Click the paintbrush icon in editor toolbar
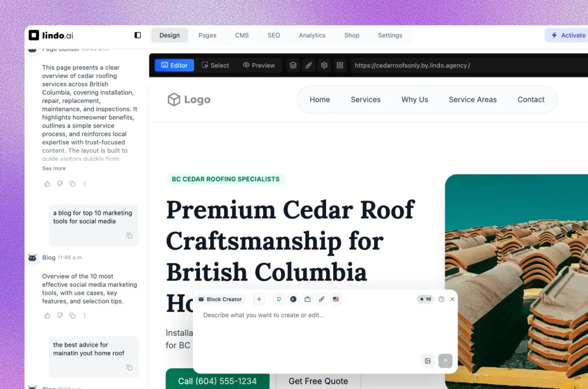The image size is (588, 389). (x=308, y=66)
